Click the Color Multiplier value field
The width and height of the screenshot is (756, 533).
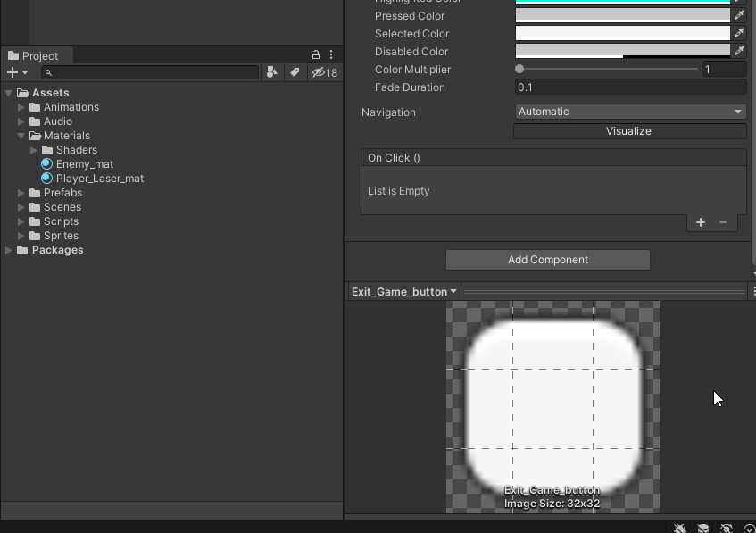(724, 70)
